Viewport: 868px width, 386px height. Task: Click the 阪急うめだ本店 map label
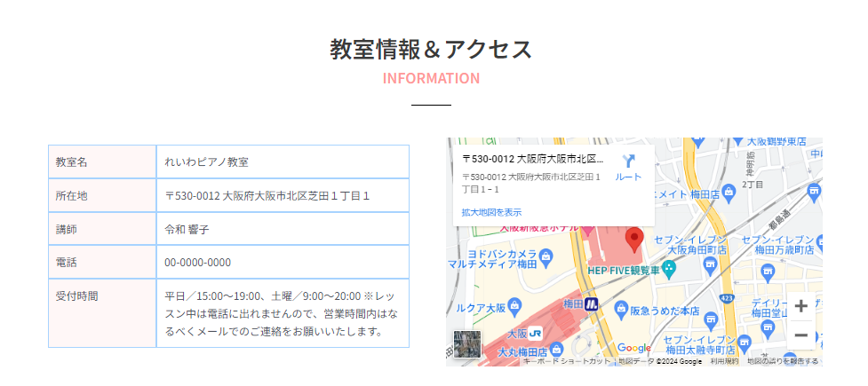tap(665, 311)
